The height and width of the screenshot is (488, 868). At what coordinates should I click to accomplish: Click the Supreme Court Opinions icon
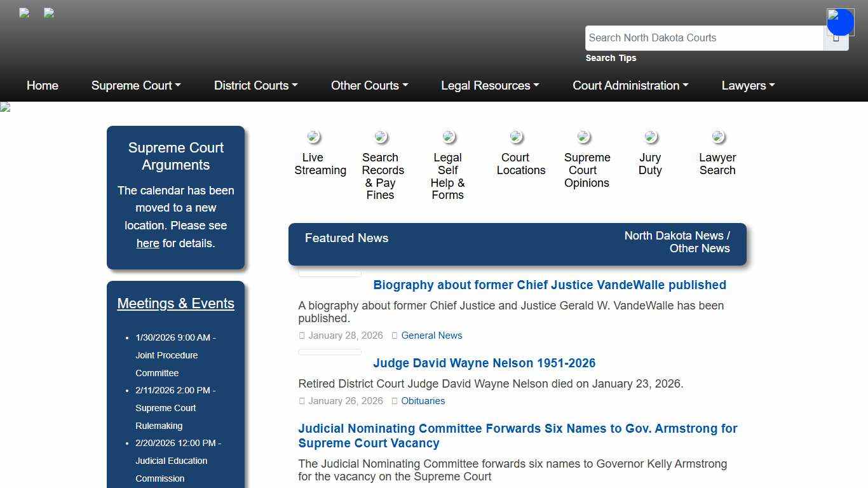click(x=584, y=136)
